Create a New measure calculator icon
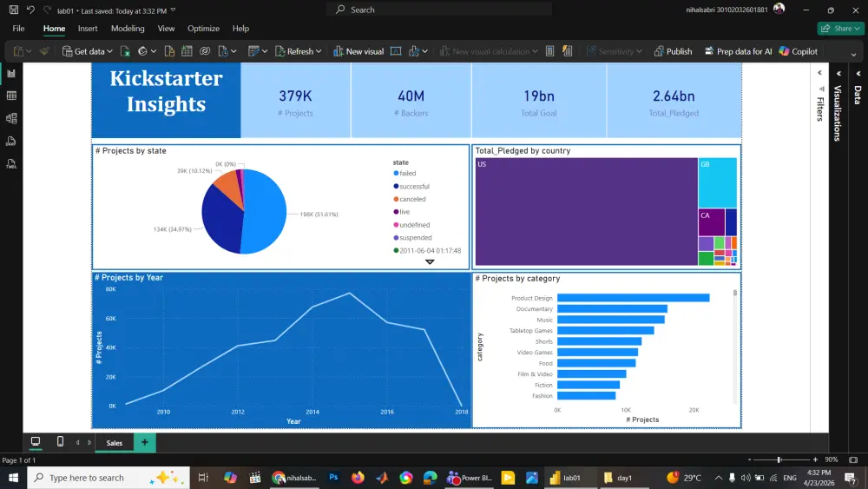This screenshot has height=489, width=868. pyautogui.click(x=549, y=51)
